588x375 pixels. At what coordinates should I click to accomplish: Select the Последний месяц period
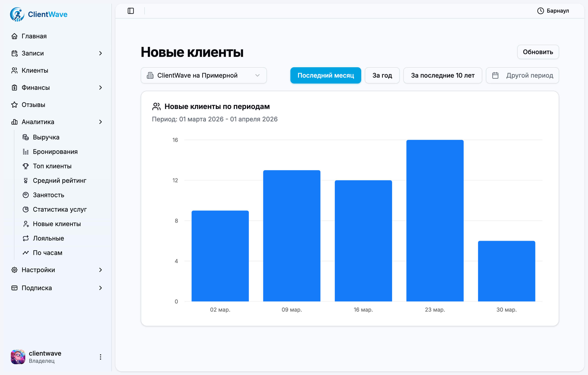pos(325,75)
